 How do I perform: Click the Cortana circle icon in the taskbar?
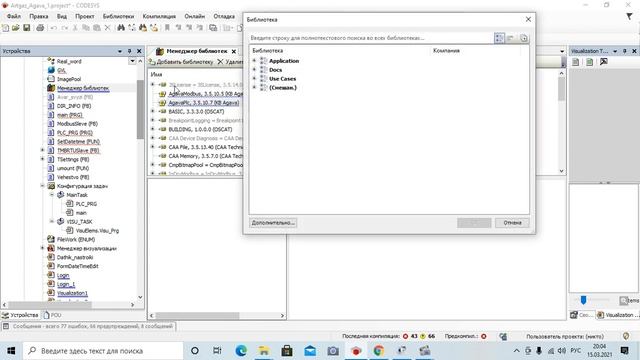tap(195, 351)
